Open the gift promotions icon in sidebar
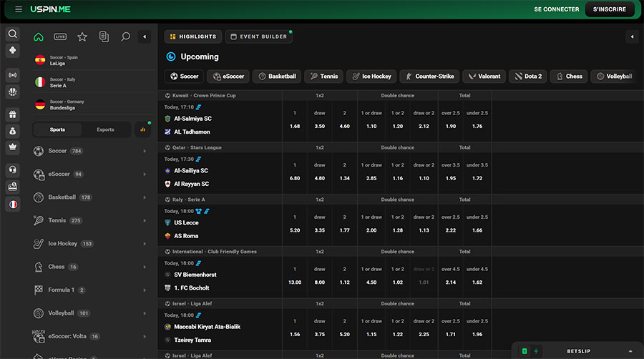The height and width of the screenshot is (359, 644). tap(12, 114)
